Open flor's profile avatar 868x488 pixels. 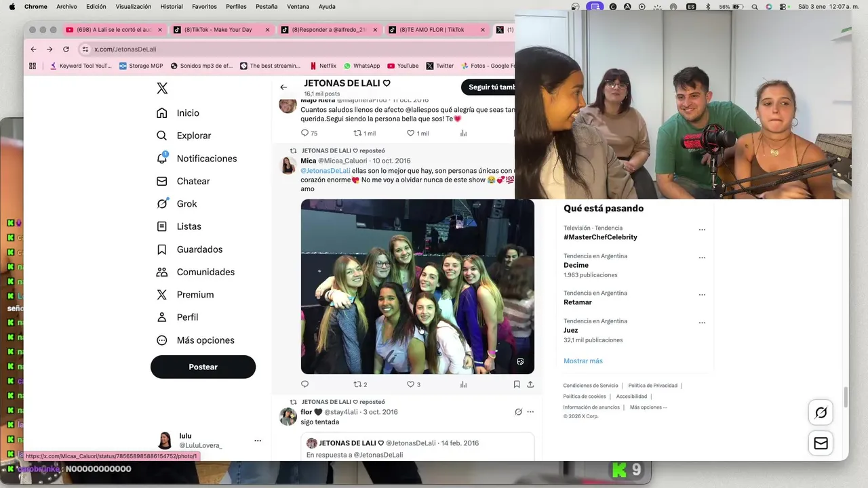[288, 416]
